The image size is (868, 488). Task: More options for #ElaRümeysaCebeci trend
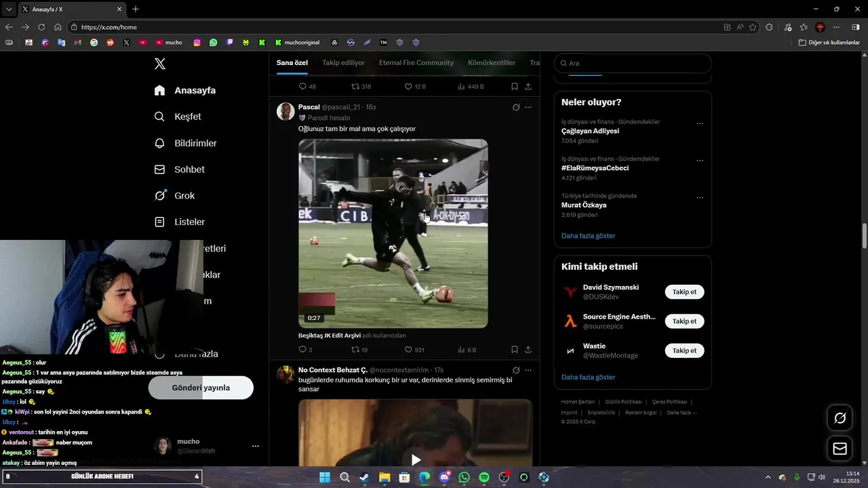(700, 161)
